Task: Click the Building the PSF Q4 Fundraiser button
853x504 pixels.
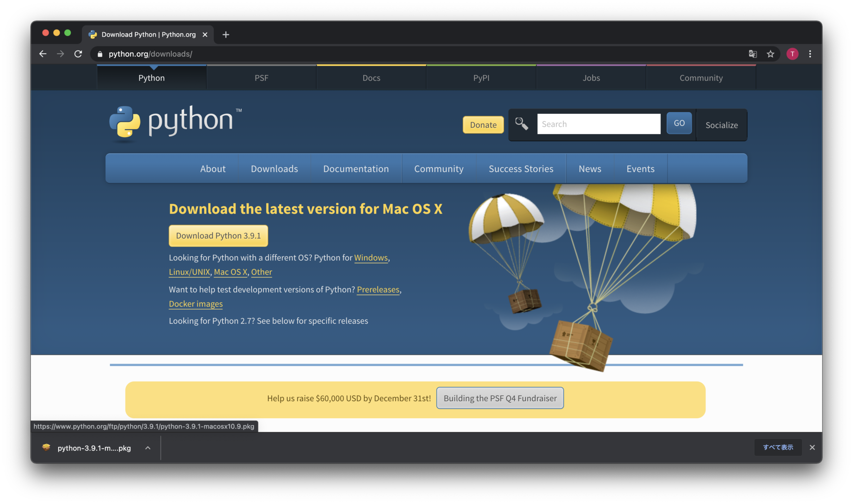Action: point(499,398)
